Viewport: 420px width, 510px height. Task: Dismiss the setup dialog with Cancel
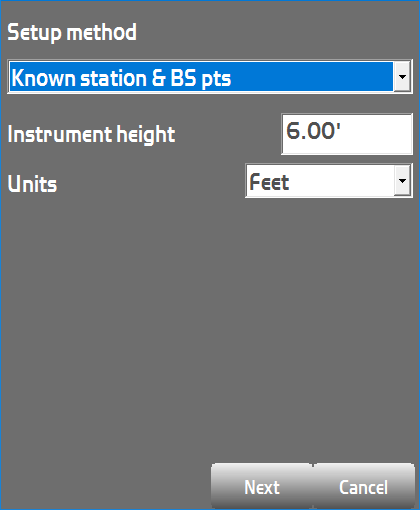point(364,486)
